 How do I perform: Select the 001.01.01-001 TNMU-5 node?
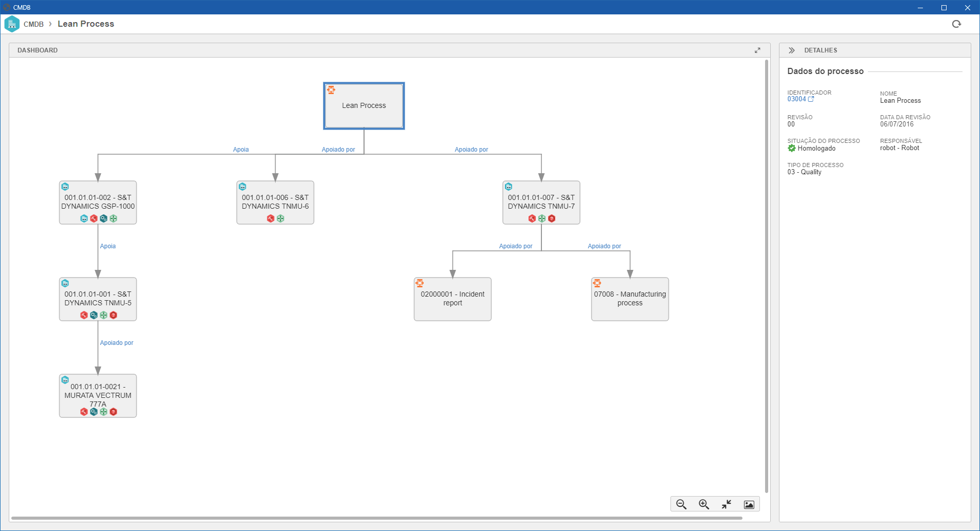[x=98, y=299]
